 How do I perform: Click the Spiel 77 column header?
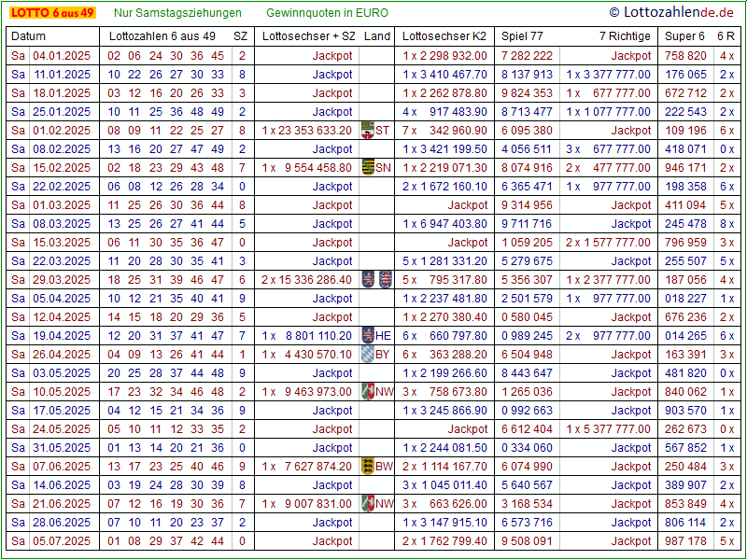pos(522,36)
